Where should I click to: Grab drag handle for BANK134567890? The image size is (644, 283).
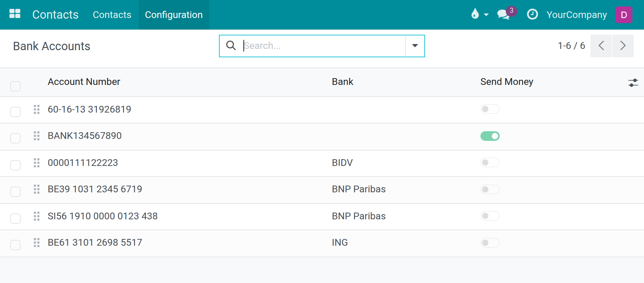pos(37,136)
